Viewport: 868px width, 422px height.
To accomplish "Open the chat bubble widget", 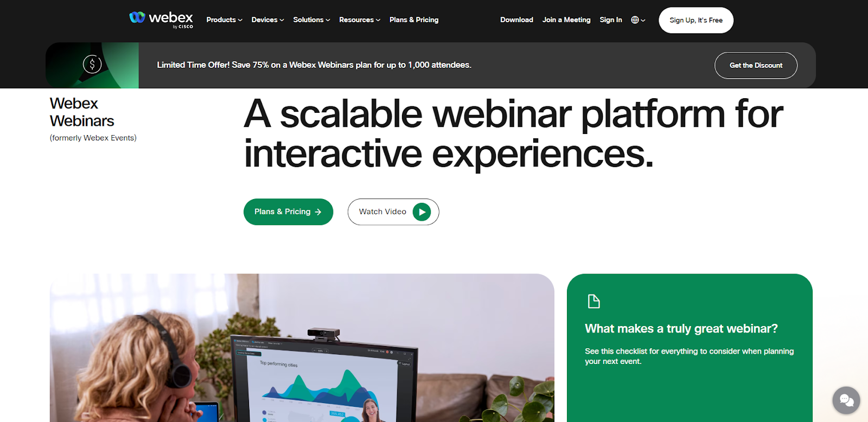I will 846,400.
